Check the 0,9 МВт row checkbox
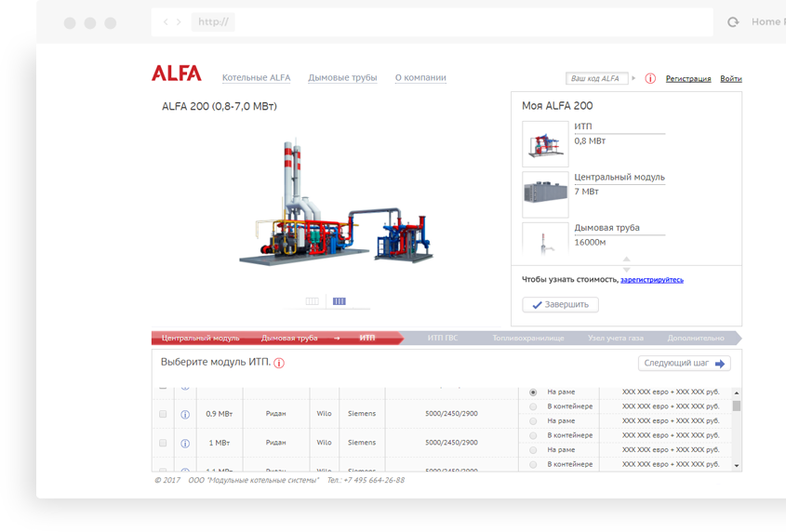Image resolution: width=786 pixels, height=532 pixels. tap(163, 414)
